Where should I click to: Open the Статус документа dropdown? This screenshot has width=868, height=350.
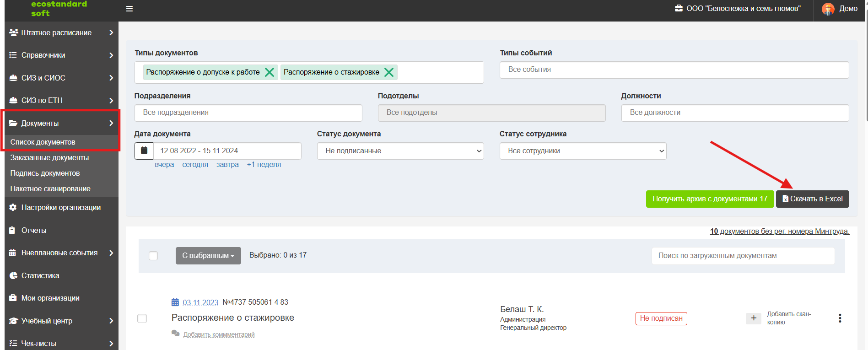400,151
